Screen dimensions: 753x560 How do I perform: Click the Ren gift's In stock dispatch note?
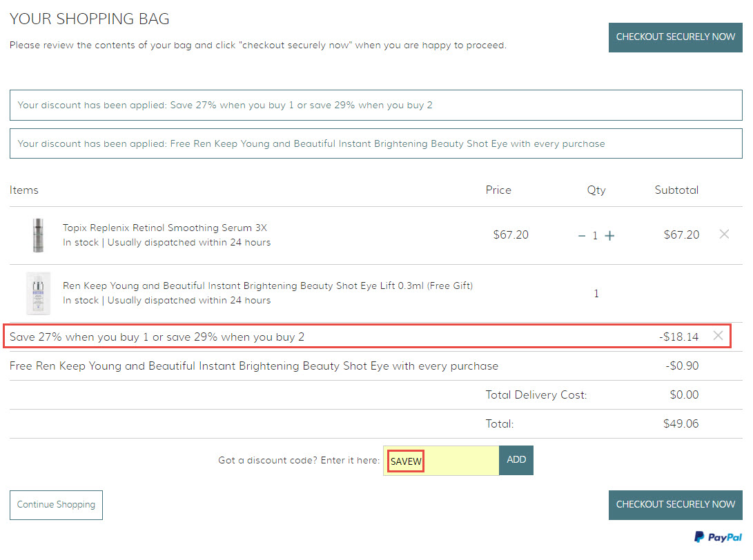pos(166,301)
